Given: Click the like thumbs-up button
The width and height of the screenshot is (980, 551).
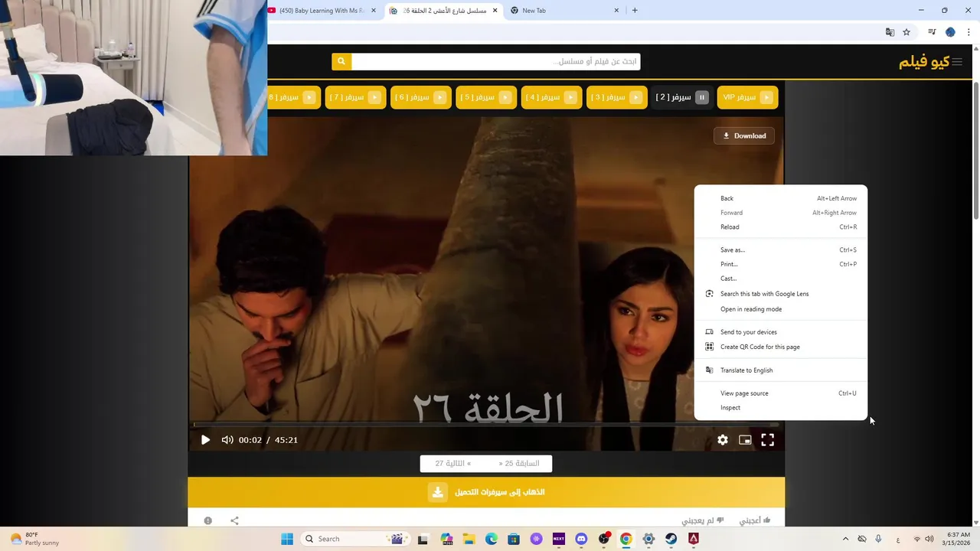Looking at the screenshot, I should [755, 520].
